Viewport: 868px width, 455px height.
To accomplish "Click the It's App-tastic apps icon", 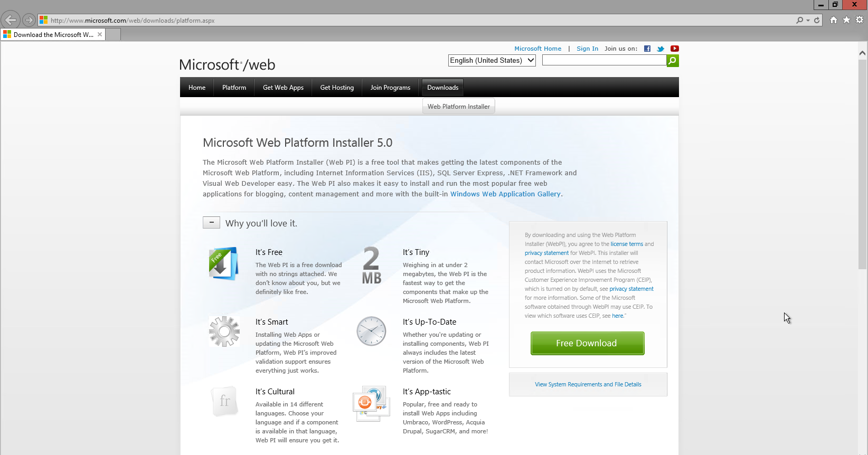I will click(371, 403).
